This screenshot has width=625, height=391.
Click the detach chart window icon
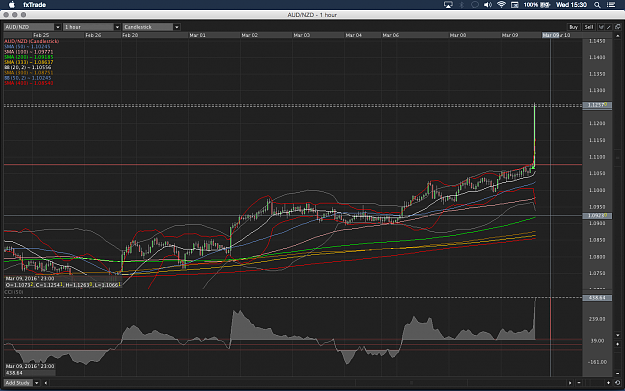coord(617,27)
